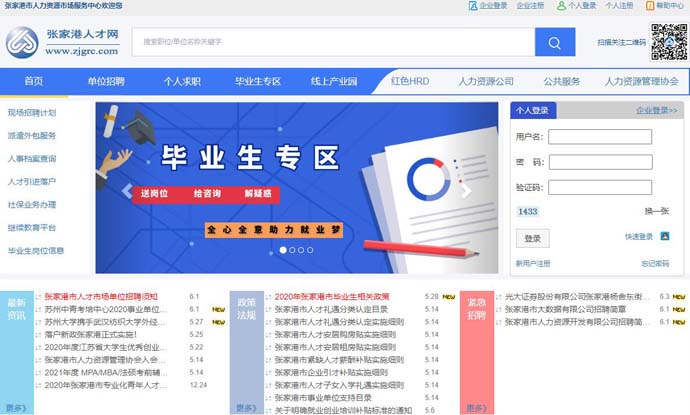Click the 1433 captcha image
Screen dimensions: 690x415
528,212
